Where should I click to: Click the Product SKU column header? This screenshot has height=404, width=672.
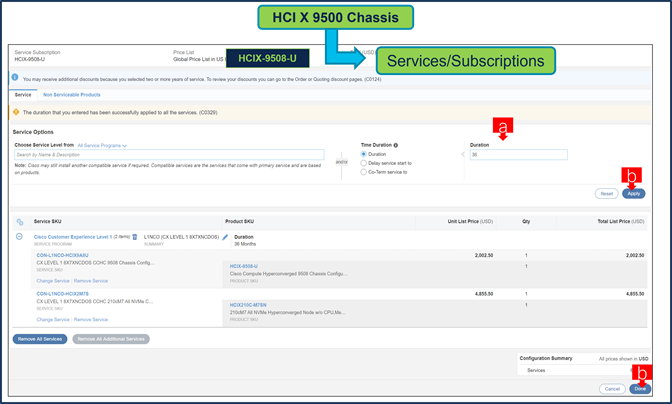coord(240,221)
